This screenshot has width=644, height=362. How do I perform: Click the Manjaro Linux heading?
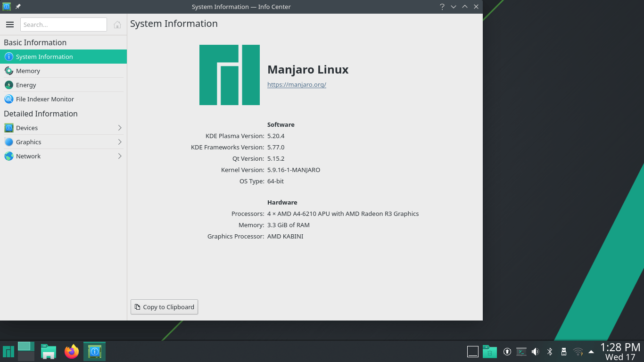click(x=308, y=69)
